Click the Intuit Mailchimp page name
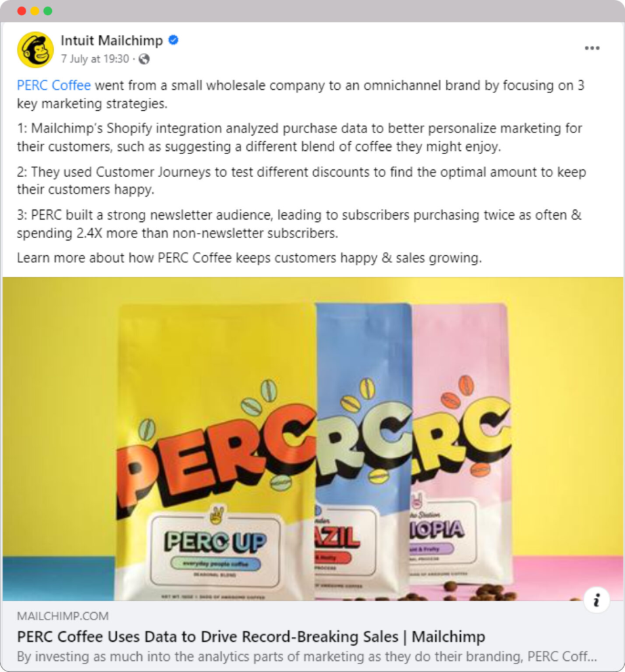 click(x=112, y=40)
